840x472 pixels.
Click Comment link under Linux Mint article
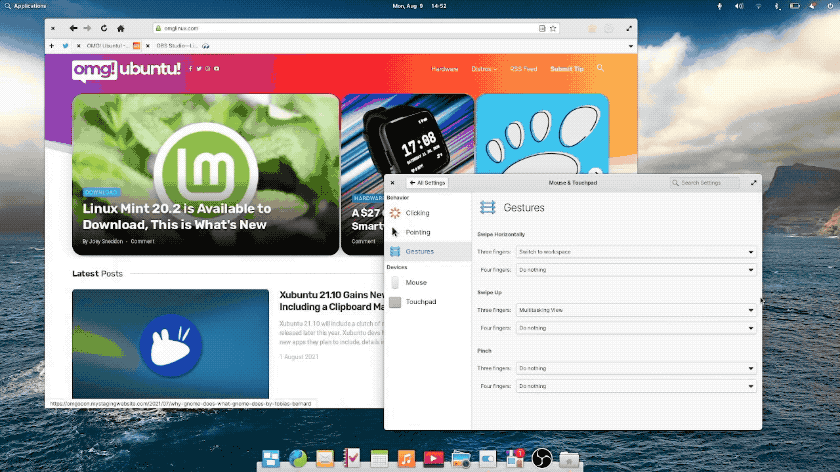tap(142, 242)
